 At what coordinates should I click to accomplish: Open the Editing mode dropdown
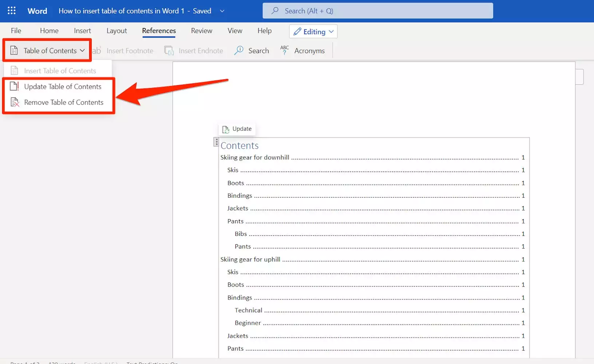click(313, 32)
